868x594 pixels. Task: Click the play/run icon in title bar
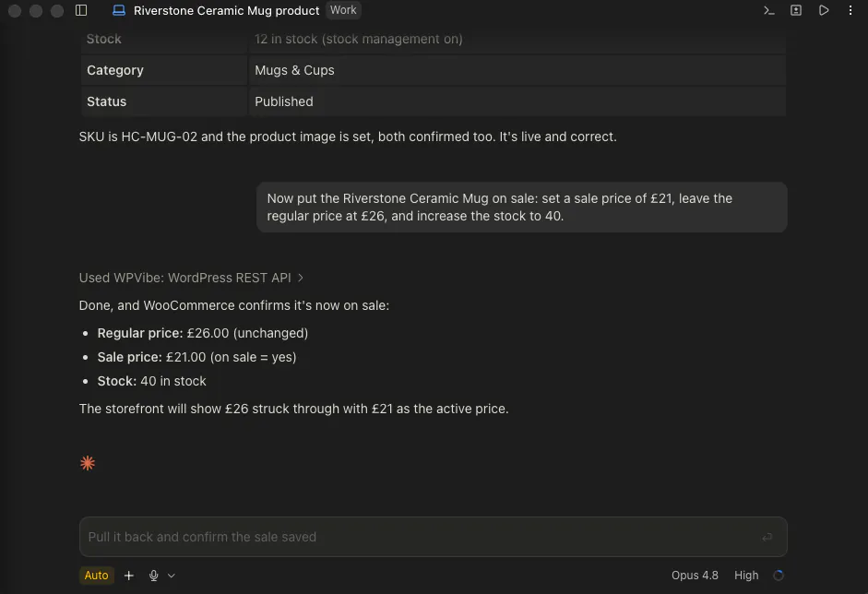824,10
